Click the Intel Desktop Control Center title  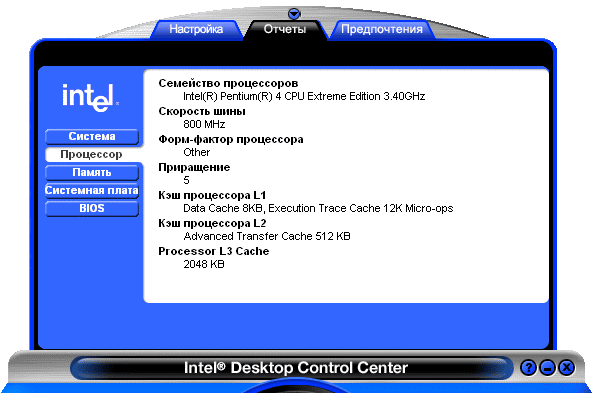click(x=296, y=368)
